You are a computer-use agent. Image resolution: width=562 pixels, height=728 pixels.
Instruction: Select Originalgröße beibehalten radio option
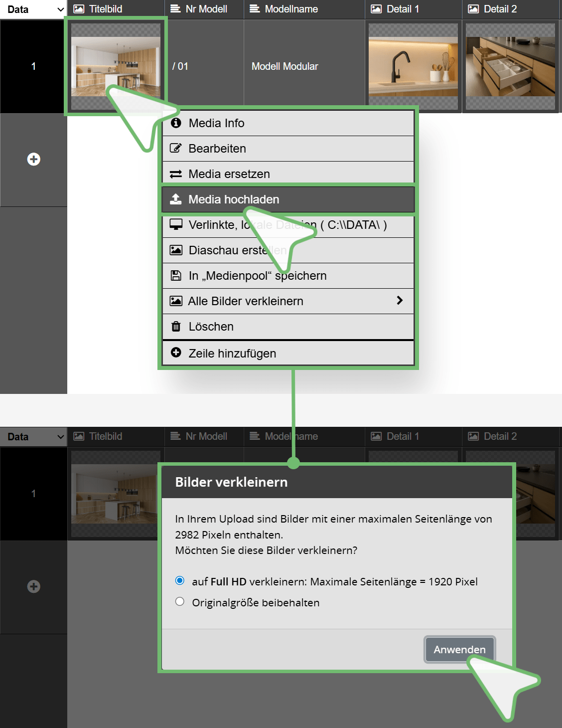[x=180, y=601]
